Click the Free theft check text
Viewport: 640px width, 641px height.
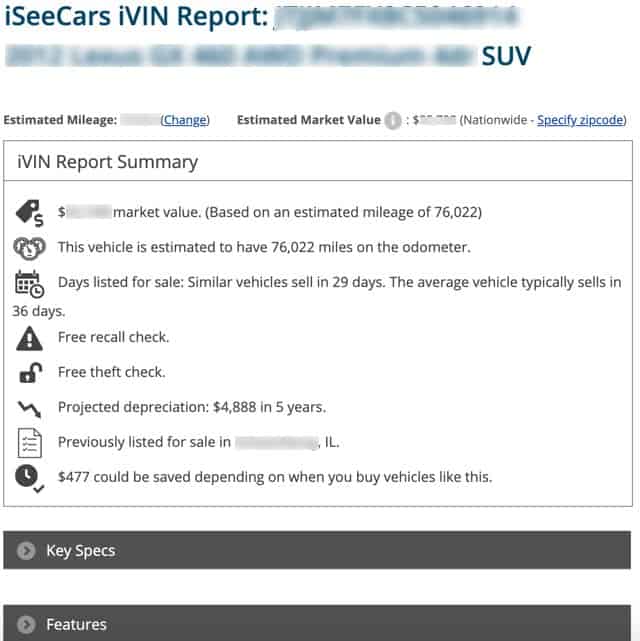pos(112,372)
